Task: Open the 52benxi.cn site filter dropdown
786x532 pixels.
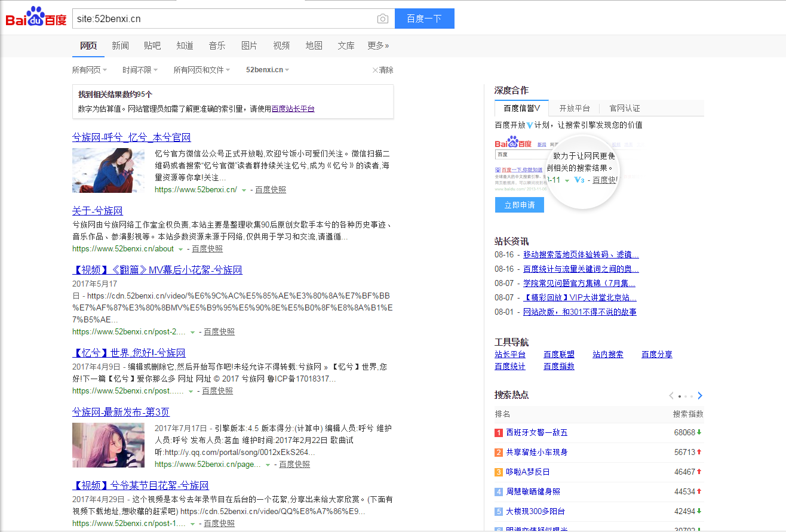Action: click(268, 70)
